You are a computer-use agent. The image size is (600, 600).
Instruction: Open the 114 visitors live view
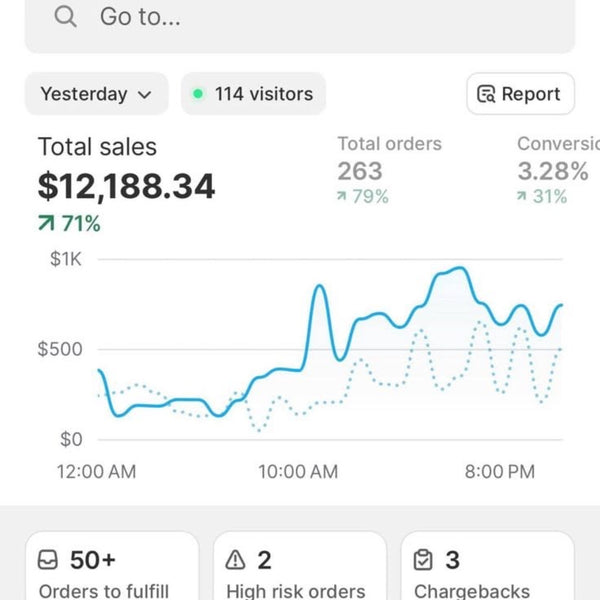tap(253, 94)
